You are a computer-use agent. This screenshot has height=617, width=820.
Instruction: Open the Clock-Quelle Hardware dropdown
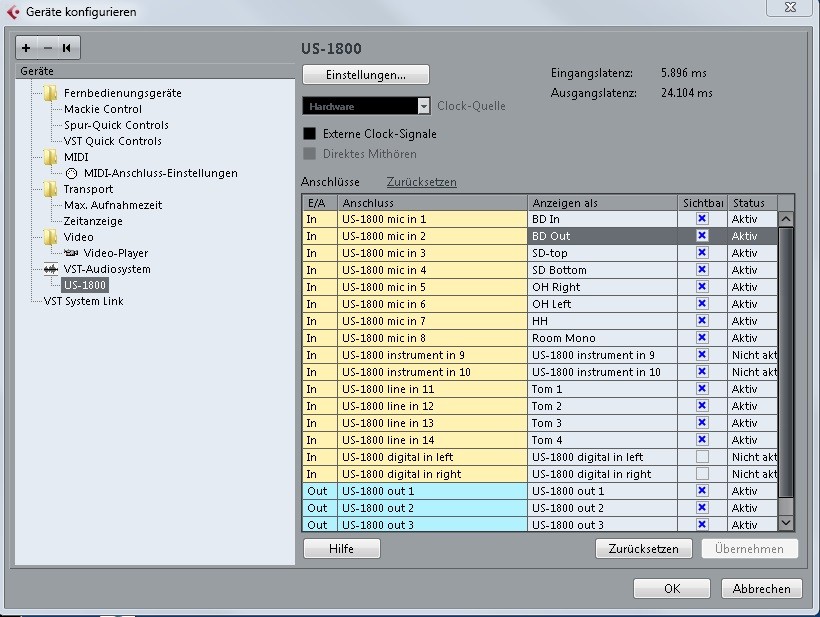click(x=366, y=106)
